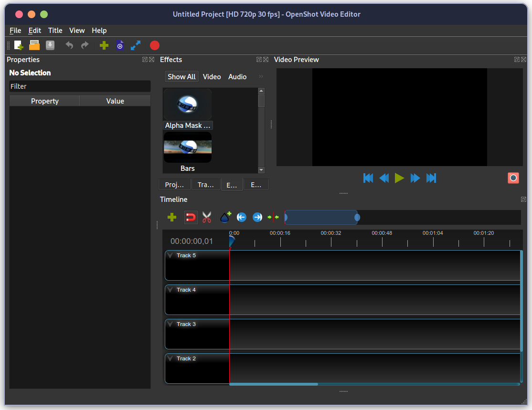Screen dimensions: 532x410
Task: Add a track with the timeline plus icon
Action: coord(171,217)
